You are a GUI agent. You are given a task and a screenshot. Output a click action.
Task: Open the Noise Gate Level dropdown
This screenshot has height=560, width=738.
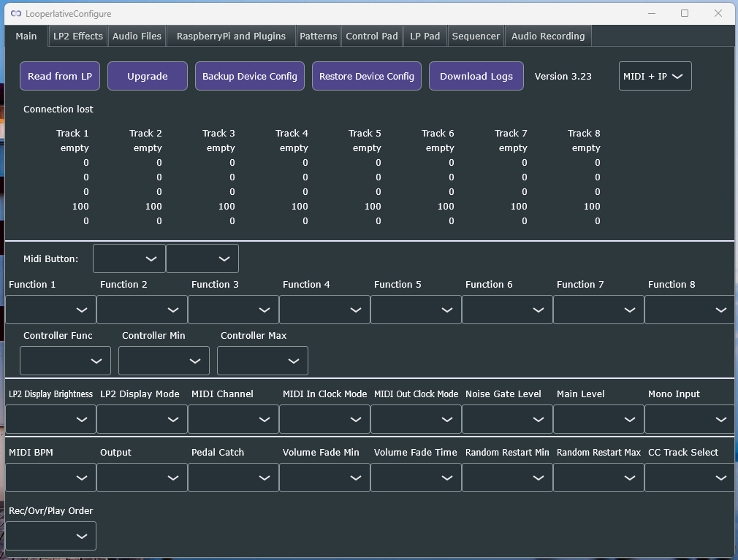(x=507, y=419)
